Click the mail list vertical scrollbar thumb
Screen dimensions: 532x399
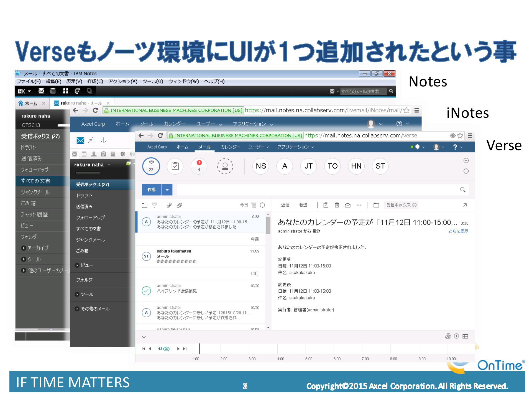pos(268,225)
